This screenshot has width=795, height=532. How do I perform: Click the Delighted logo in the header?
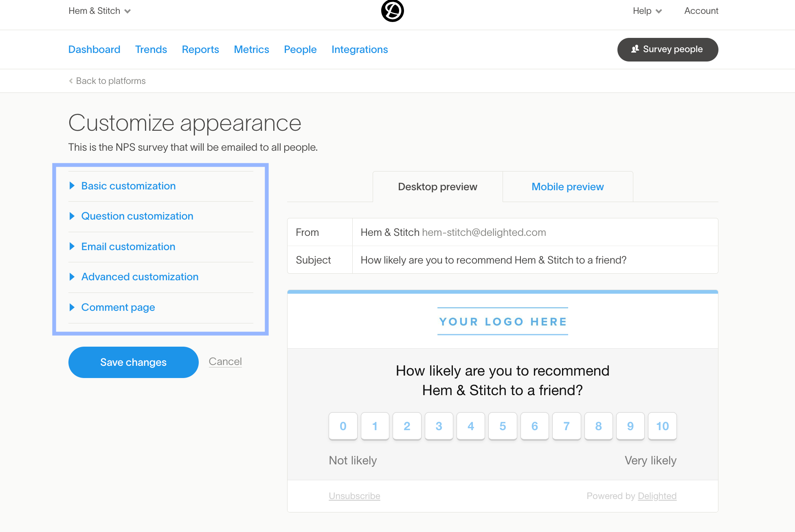[x=392, y=11]
